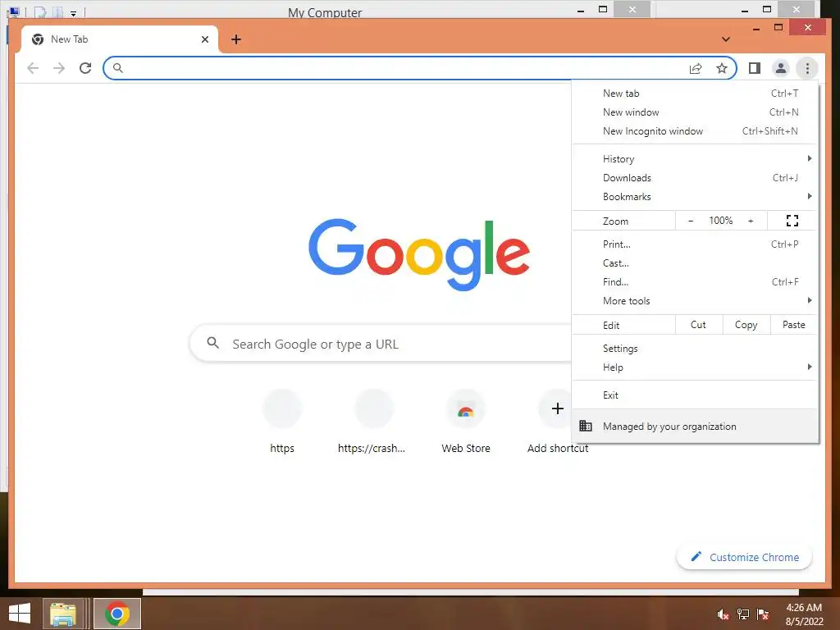Click the magnifier icon in address bar
Image resolution: width=840 pixels, height=630 pixels.
(x=118, y=68)
